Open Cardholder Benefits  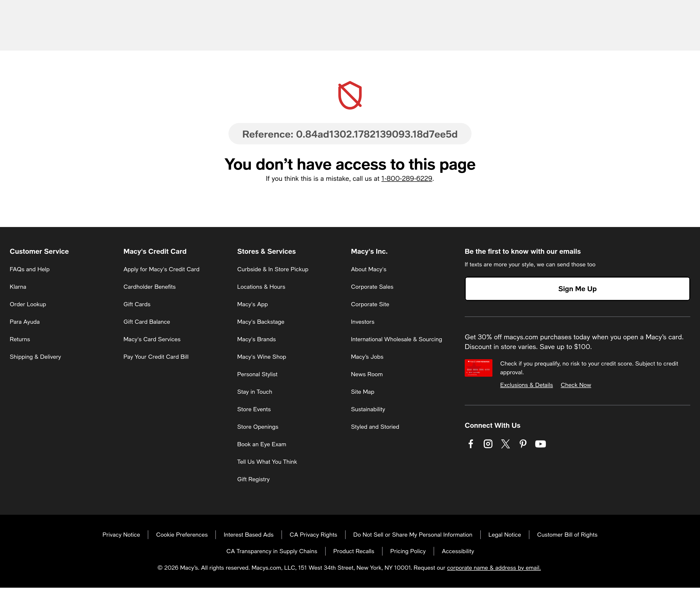point(149,287)
